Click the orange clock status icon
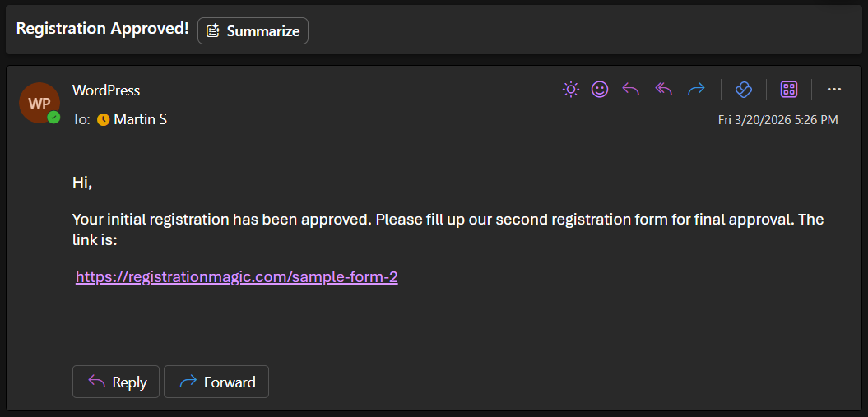Image resolution: width=868 pixels, height=417 pixels. pyautogui.click(x=104, y=120)
